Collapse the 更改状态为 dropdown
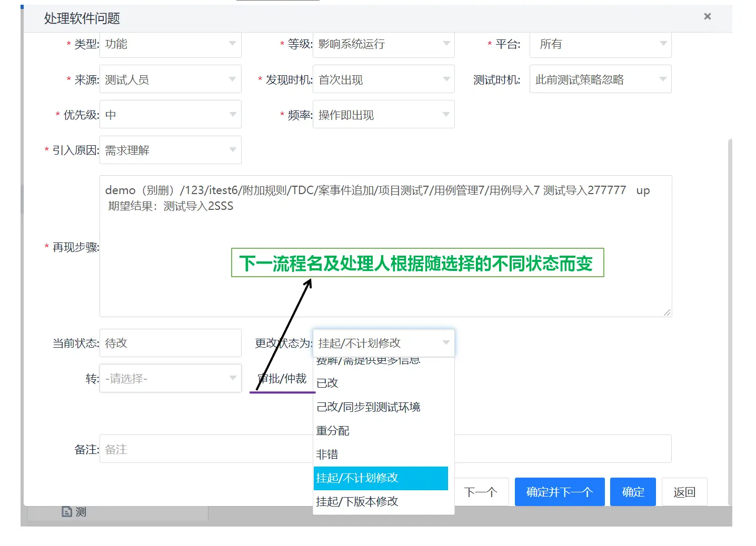The image size is (756, 546). click(x=384, y=343)
